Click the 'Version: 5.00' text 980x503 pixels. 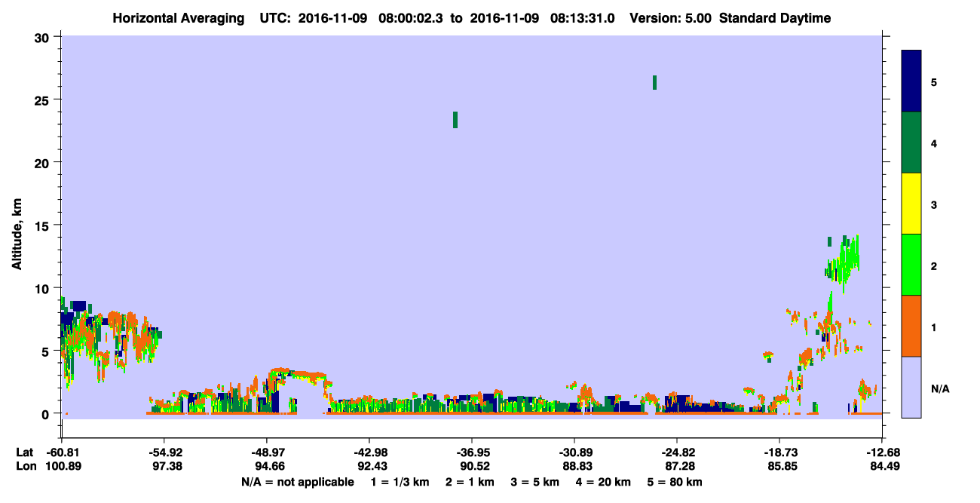(x=671, y=18)
